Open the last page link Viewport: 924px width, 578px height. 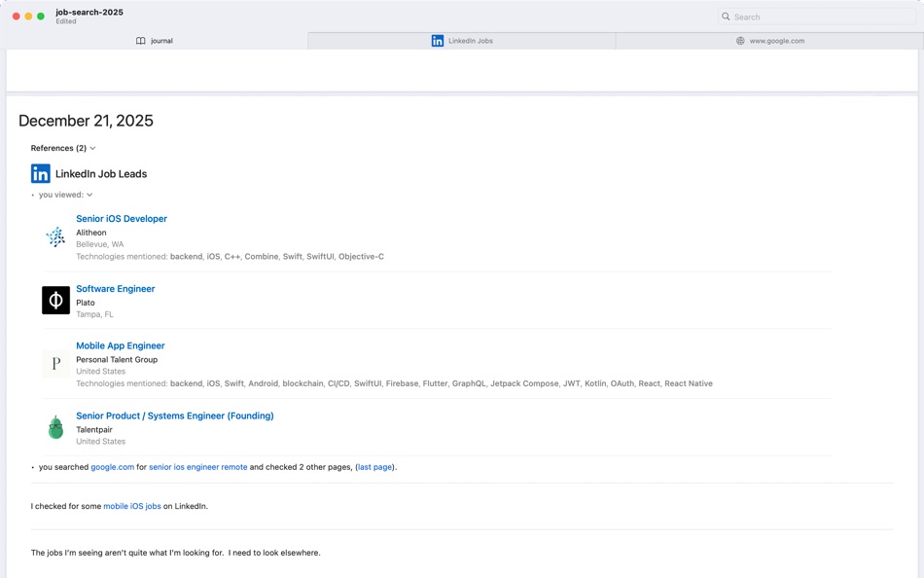(374, 466)
